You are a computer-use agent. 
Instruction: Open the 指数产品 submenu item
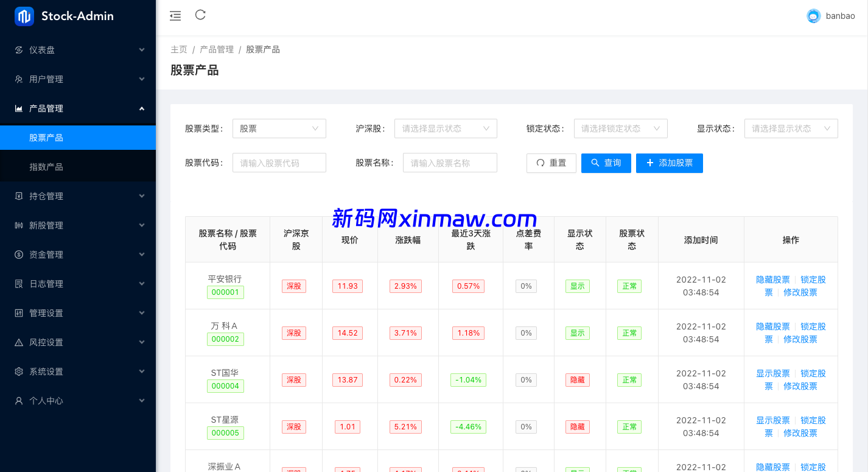click(46, 167)
